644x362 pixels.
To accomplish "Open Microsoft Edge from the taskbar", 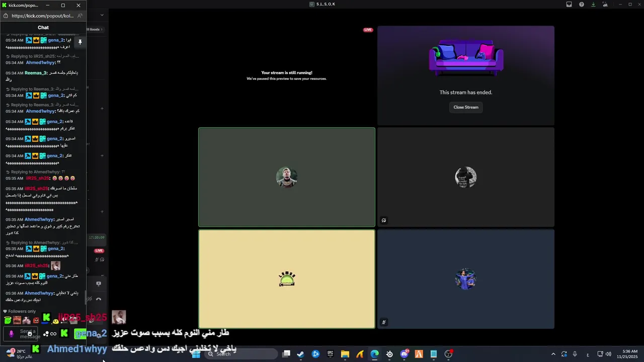I will (x=374, y=354).
